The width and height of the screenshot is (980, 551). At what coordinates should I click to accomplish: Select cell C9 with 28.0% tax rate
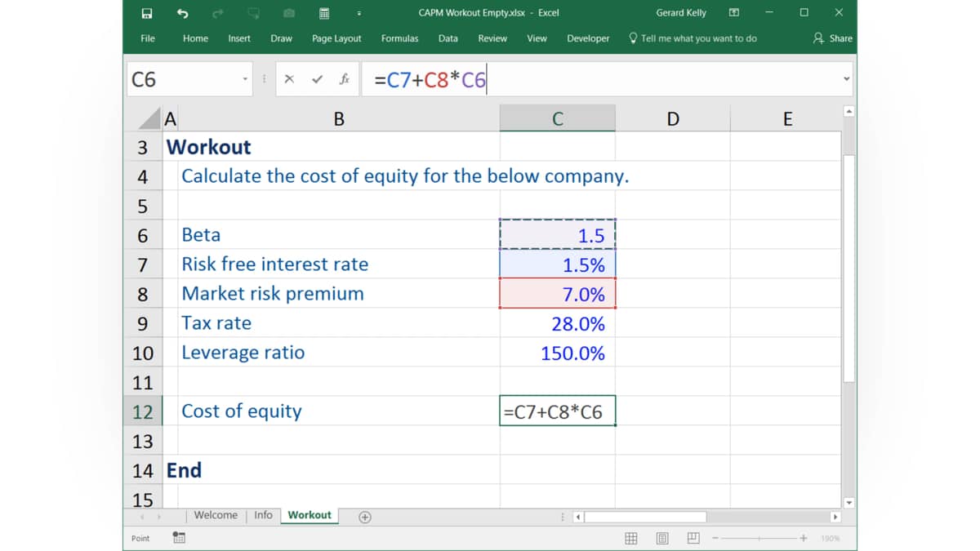558,323
